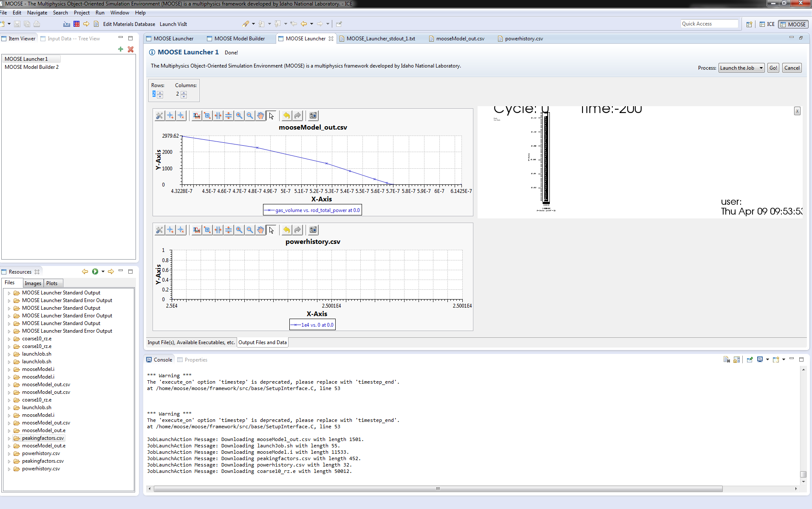Open the Project menu
Screen dimensions: 812x509
coord(82,13)
